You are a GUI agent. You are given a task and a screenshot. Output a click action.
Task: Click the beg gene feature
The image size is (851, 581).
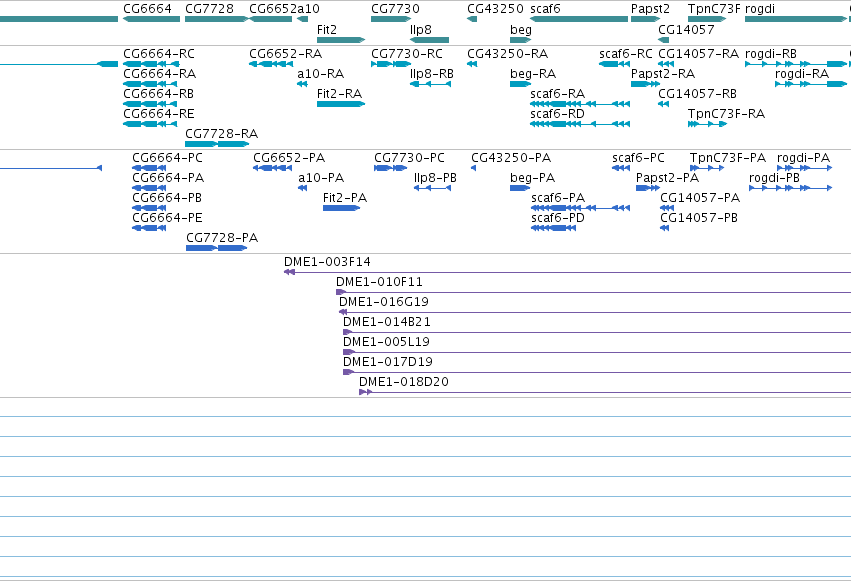520,40
